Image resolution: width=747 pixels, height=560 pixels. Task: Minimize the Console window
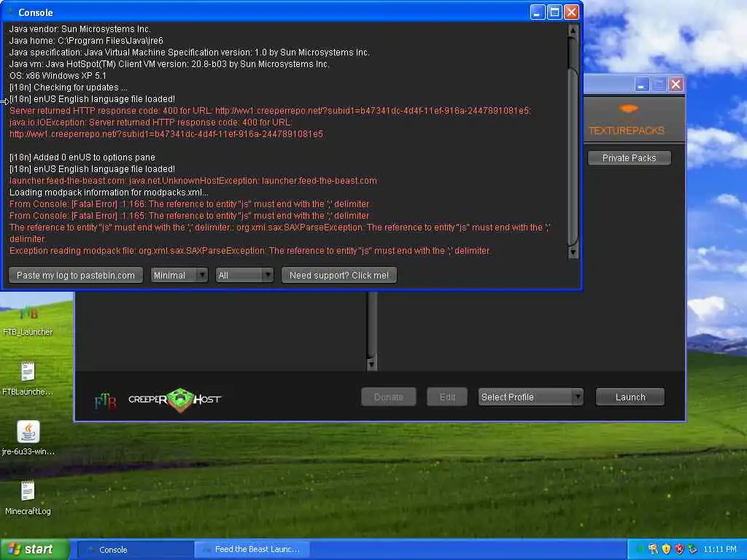pos(538,12)
